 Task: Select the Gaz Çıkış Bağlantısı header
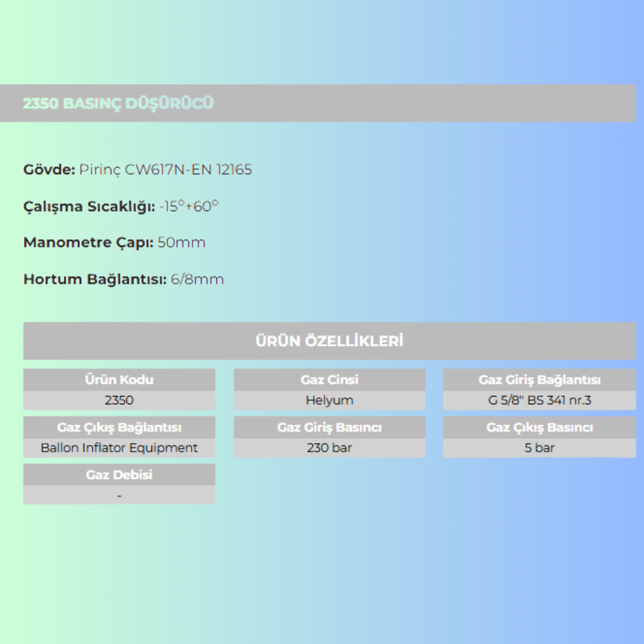[x=119, y=428]
